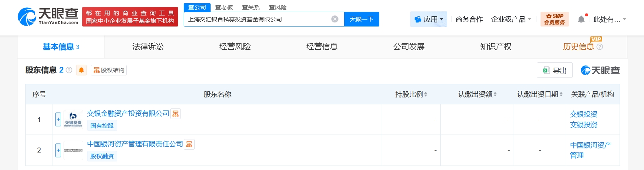Open the user account dropdown 此处有…

coord(609,19)
